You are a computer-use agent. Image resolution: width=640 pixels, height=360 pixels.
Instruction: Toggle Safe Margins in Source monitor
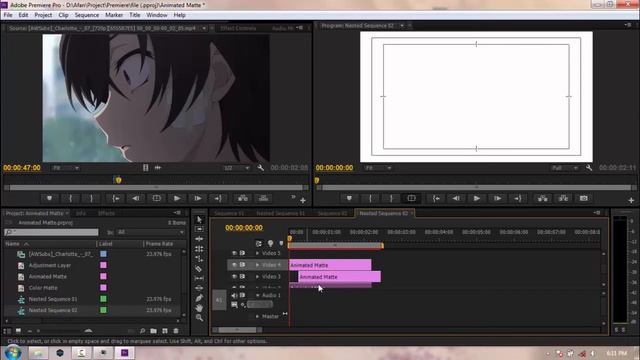click(x=157, y=198)
